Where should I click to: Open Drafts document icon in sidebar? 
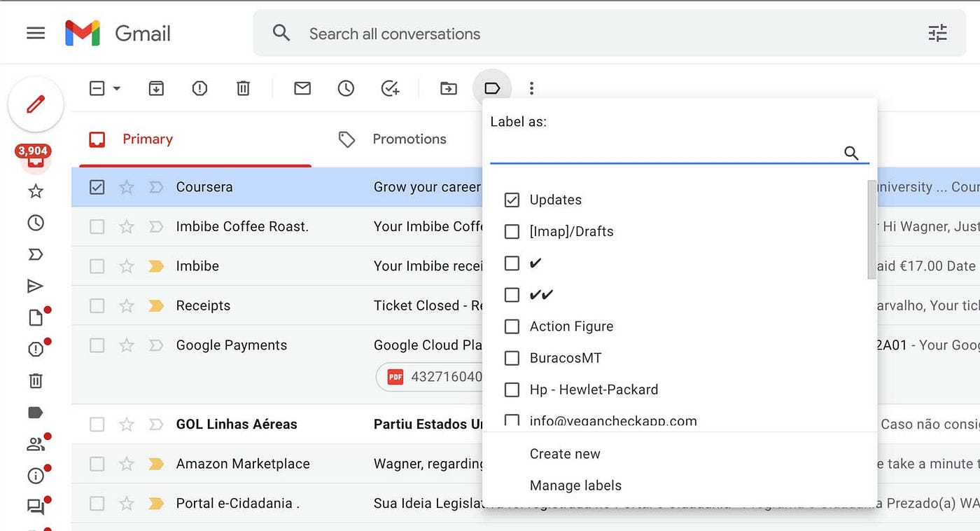(36, 317)
